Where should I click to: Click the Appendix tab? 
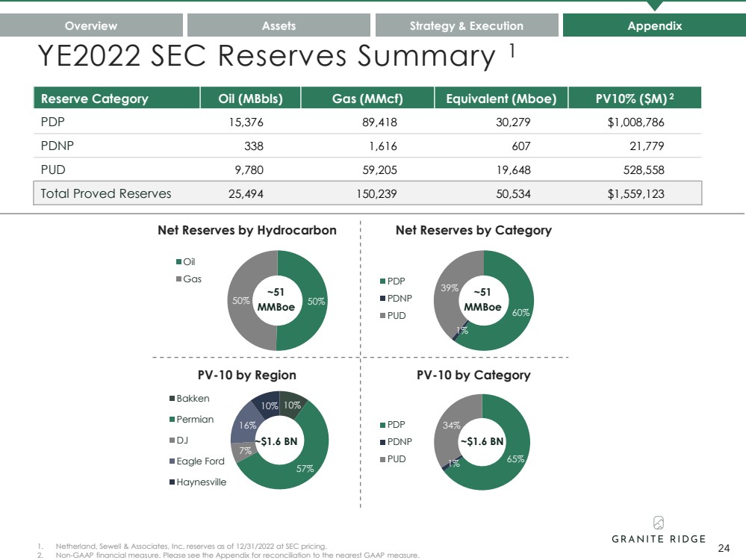pyautogui.click(x=654, y=25)
